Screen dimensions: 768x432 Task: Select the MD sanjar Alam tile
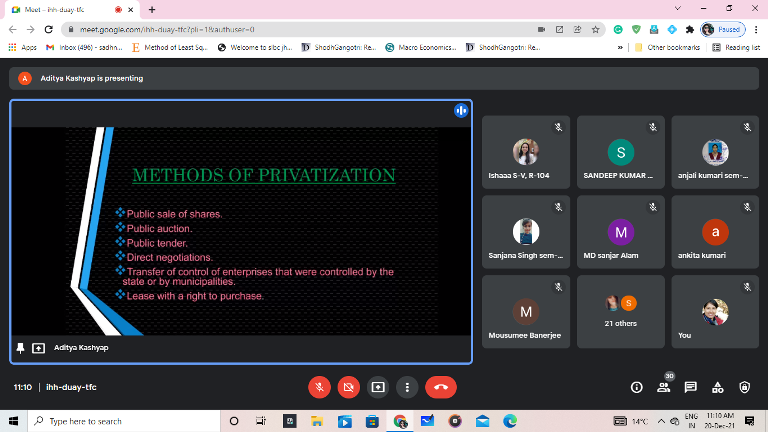[620, 240]
